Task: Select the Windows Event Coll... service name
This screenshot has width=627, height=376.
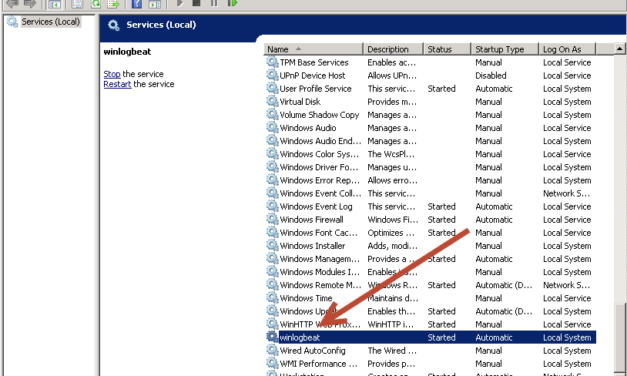Action: (x=320, y=193)
